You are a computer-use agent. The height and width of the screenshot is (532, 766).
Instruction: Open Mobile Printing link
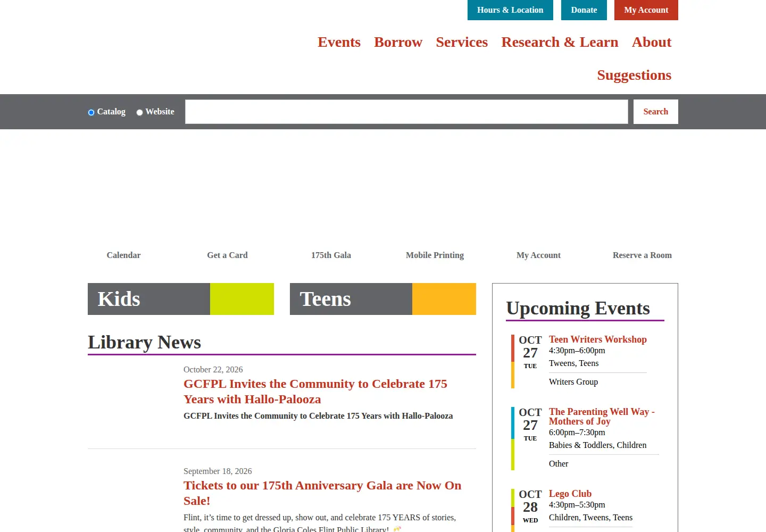435,255
